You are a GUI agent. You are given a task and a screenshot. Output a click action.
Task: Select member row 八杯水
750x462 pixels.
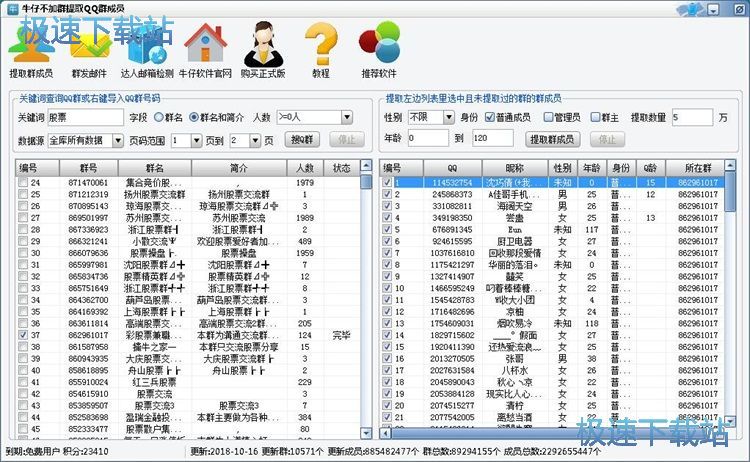pos(552,371)
